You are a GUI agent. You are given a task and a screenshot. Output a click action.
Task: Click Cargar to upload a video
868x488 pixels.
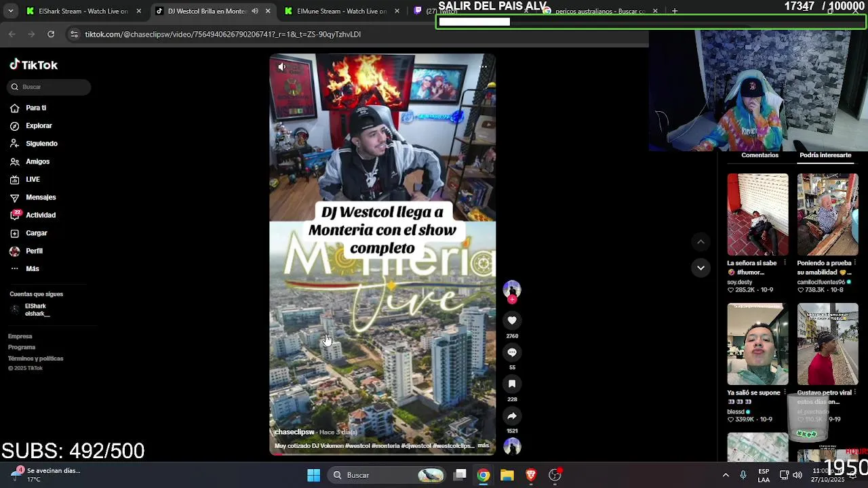(28, 233)
